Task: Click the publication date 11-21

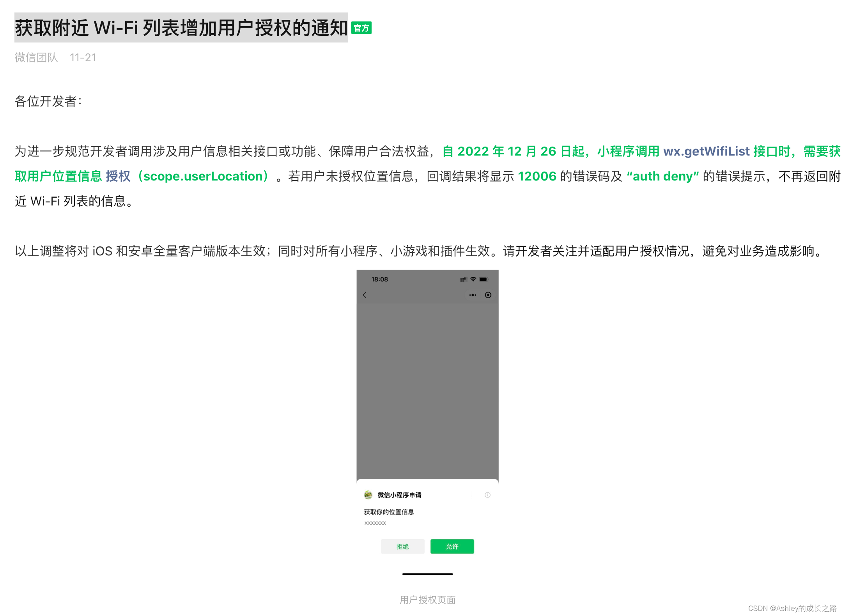Action: 83,57
